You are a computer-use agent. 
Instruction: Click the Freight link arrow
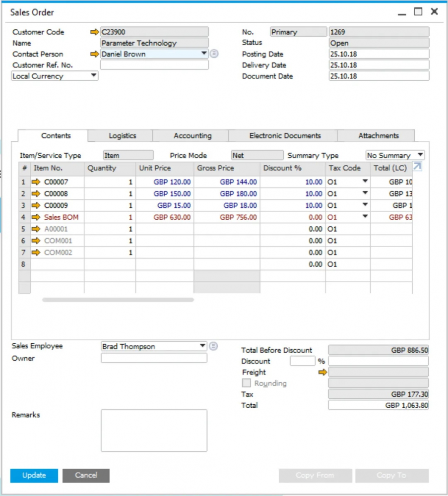pyautogui.click(x=322, y=372)
